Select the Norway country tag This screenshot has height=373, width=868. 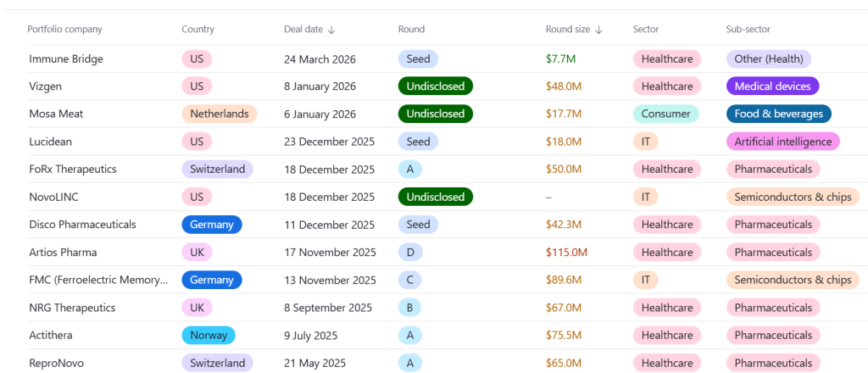click(x=208, y=335)
